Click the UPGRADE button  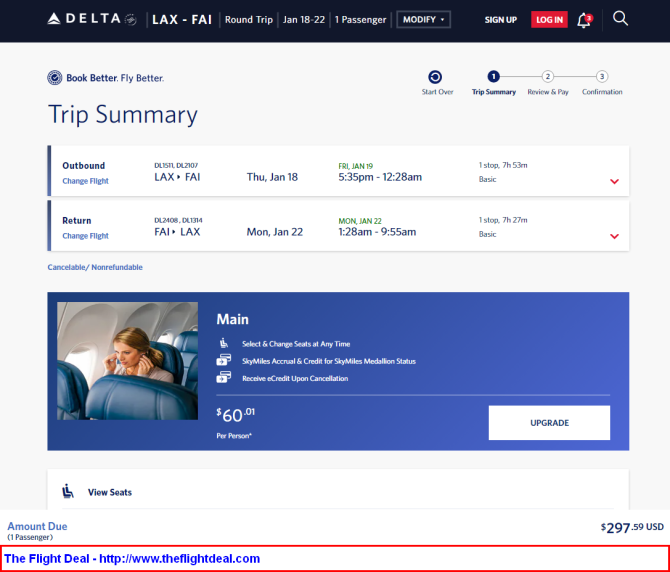(x=549, y=423)
